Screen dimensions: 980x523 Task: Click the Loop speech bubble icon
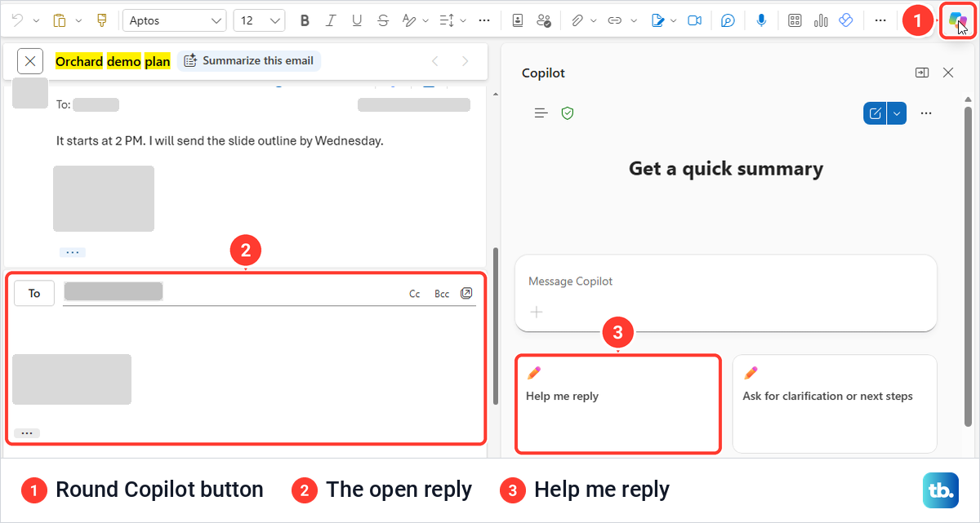coord(728,20)
